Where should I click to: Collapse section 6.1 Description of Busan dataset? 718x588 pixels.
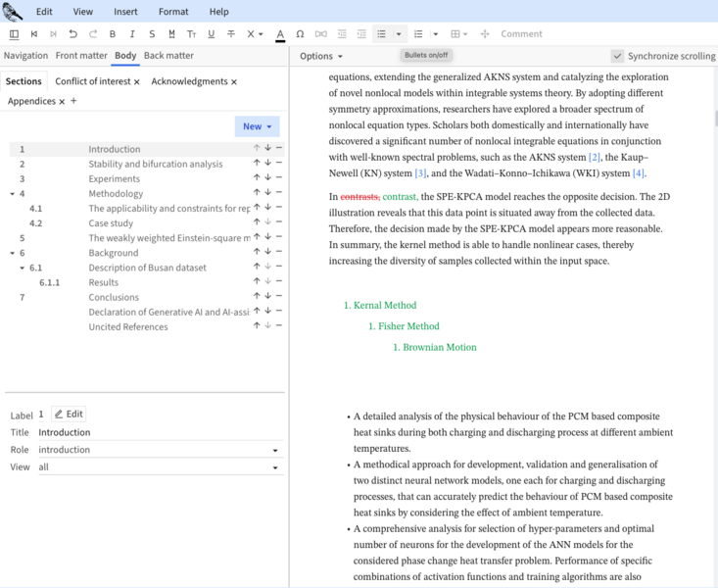22,268
